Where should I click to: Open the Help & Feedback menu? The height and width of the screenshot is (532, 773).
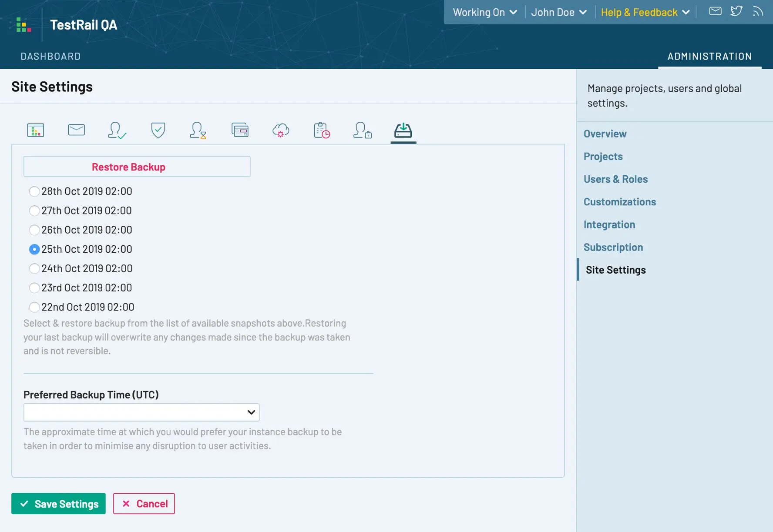pyautogui.click(x=645, y=12)
